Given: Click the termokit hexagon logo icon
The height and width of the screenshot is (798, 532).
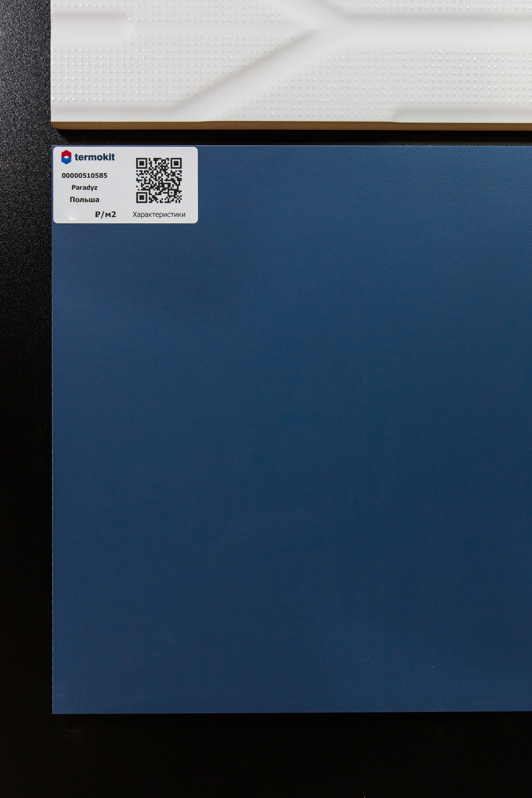Looking at the screenshot, I should 66,157.
